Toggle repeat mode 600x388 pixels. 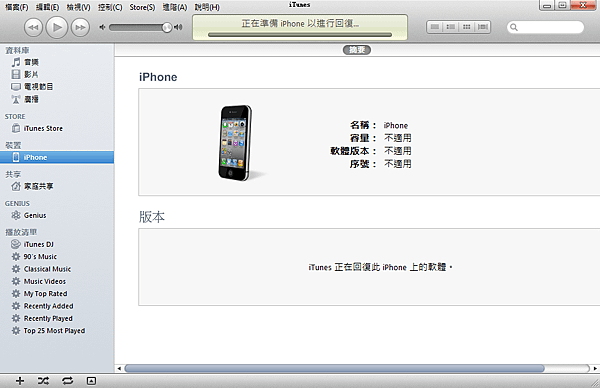[x=67, y=381]
